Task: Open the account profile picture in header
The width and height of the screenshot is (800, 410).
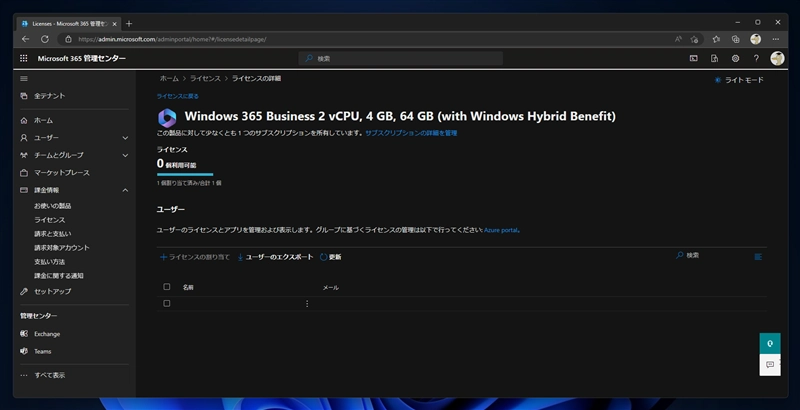Action: click(x=777, y=58)
